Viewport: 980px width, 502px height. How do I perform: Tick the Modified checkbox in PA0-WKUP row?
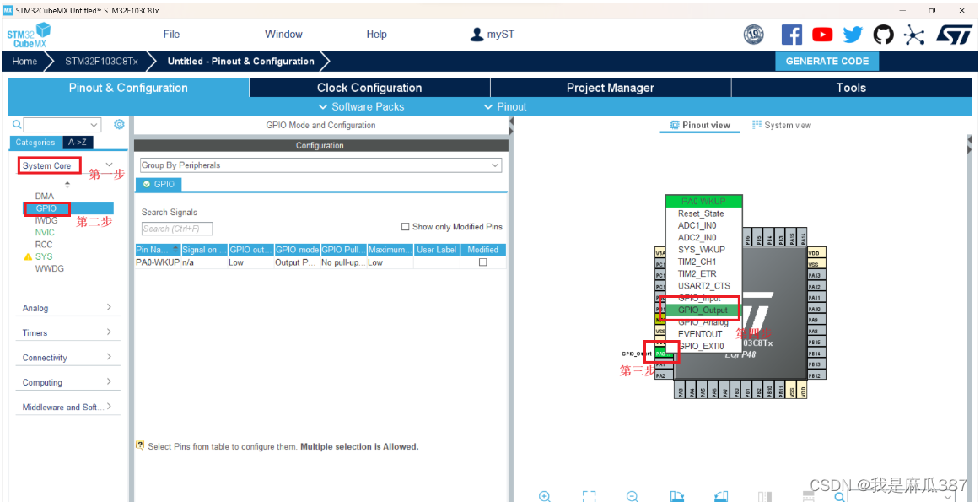click(482, 262)
